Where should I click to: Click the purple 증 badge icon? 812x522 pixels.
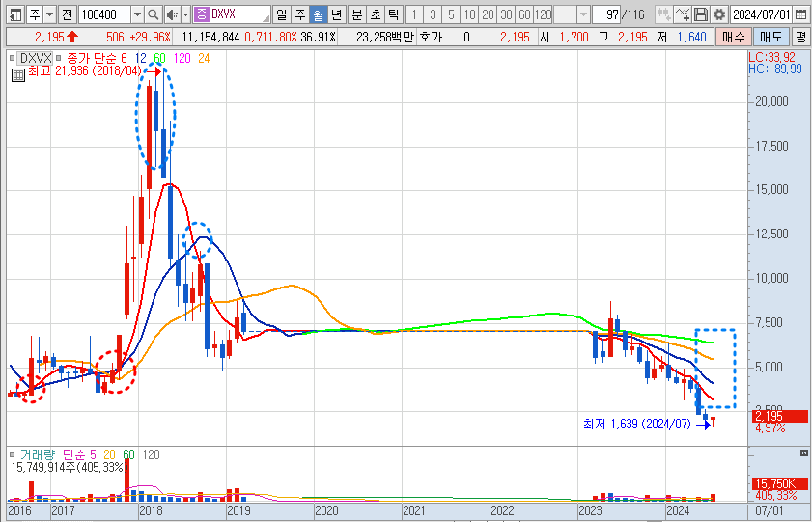point(201,14)
